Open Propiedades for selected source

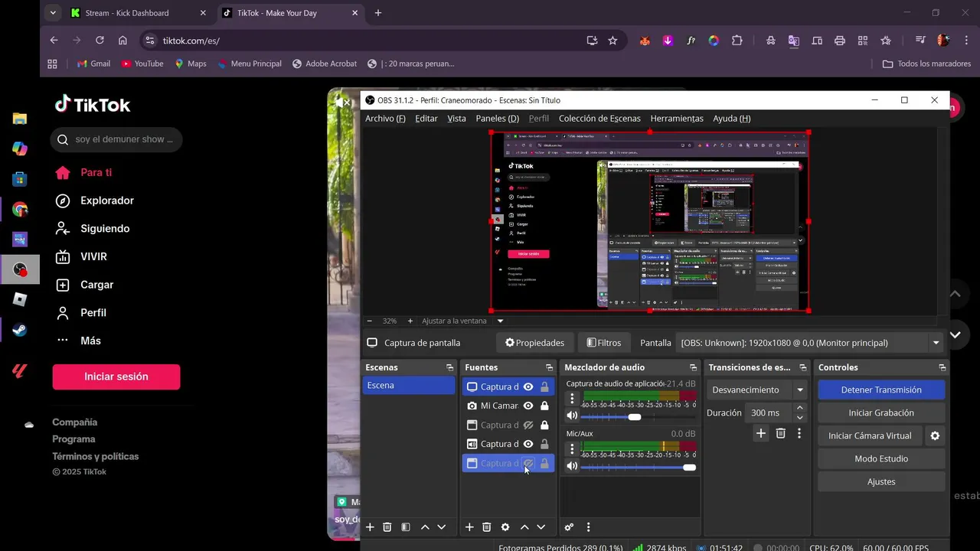point(534,343)
